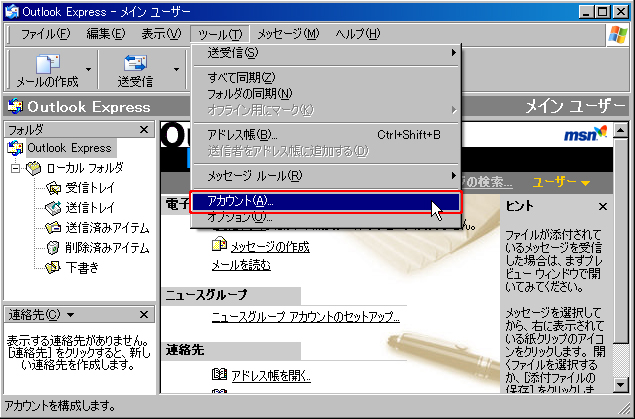Screen dimensions: 635x419
Task: Click the 削除済みアイテム trash icon
Action: pyautogui.click(x=53, y=247)
